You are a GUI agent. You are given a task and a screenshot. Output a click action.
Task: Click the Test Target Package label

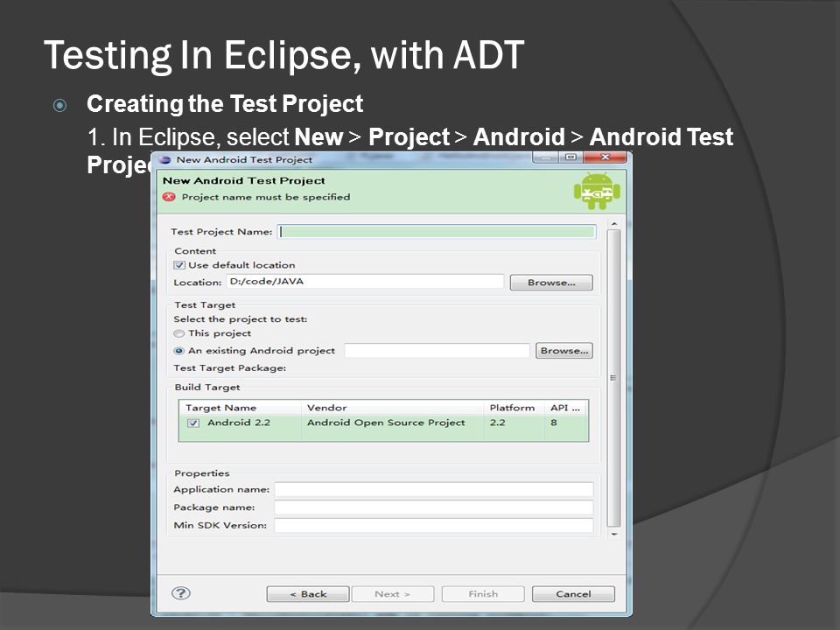(x=230, y=368)
